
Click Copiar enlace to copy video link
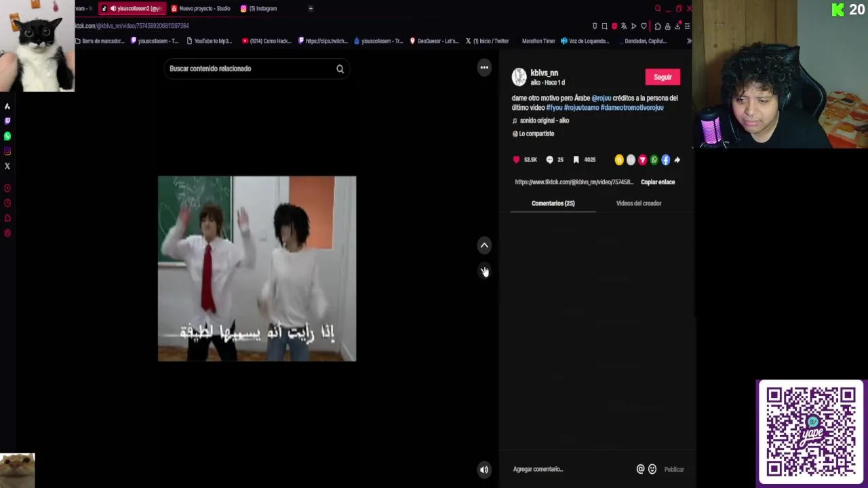[x=658, y=182]
